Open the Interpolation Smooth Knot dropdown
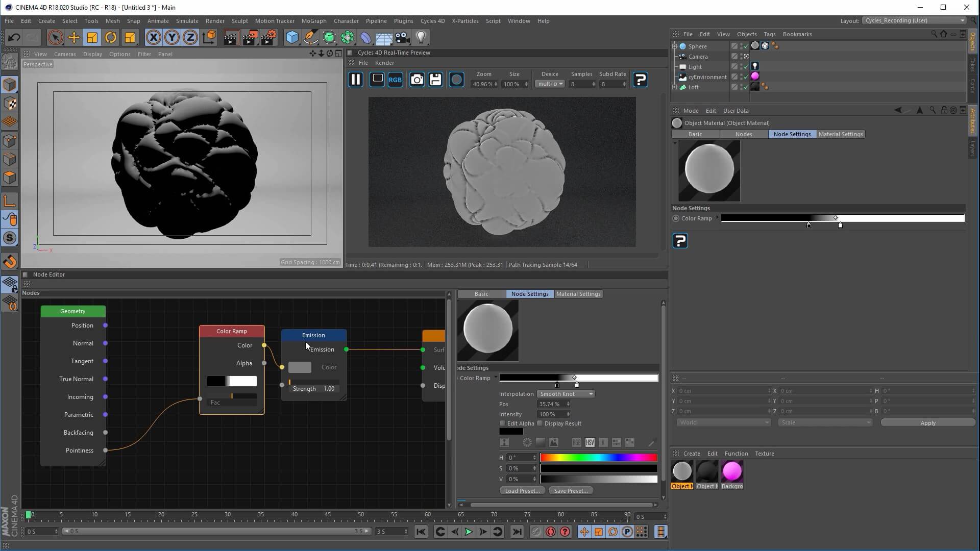 click(x=566, y=394)
